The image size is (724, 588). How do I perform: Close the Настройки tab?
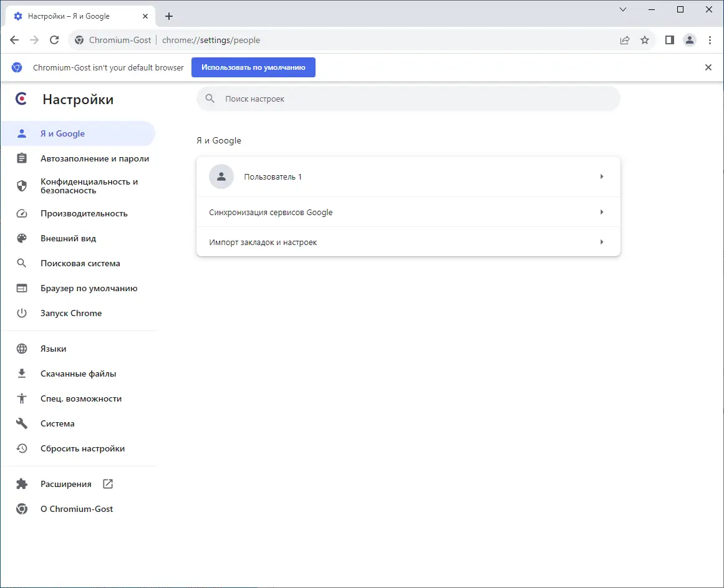[145, 16]
